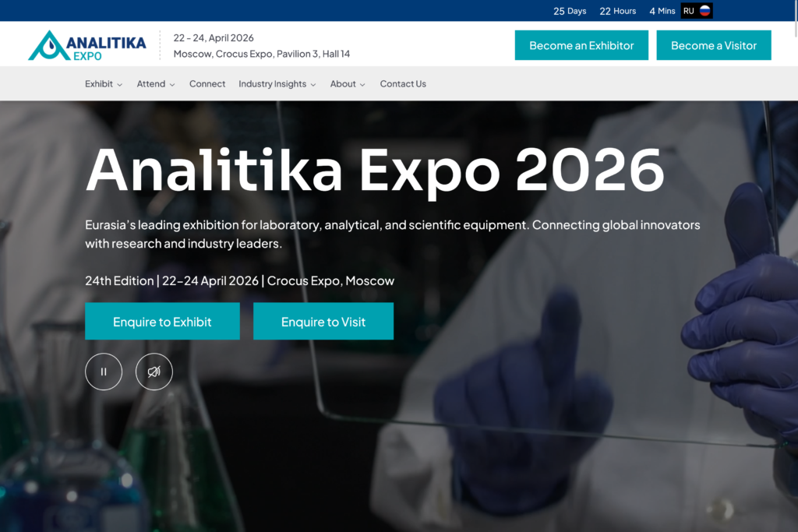Click Enquire to Exhibit button
The width and height of the screenshot is (798, 532).
(162, 322)
